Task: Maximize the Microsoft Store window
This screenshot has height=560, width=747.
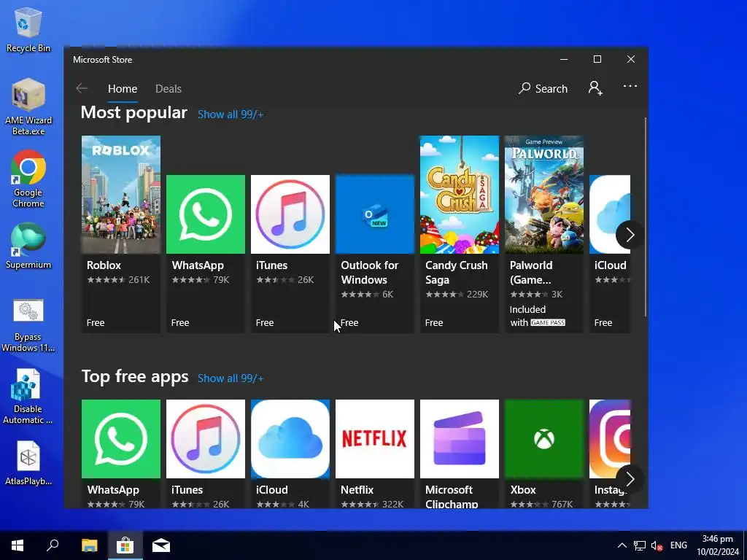Action: point(597,59)
